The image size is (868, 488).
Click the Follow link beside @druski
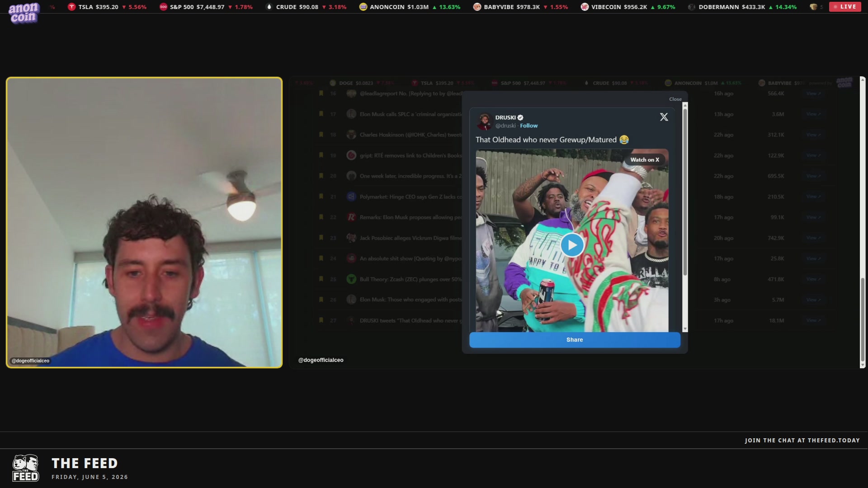coord(528,126)
